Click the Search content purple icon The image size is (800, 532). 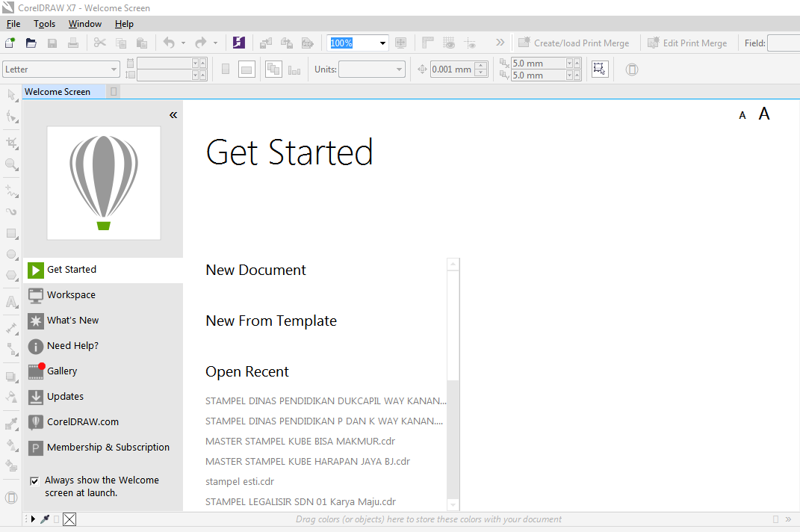coord(239,43)
